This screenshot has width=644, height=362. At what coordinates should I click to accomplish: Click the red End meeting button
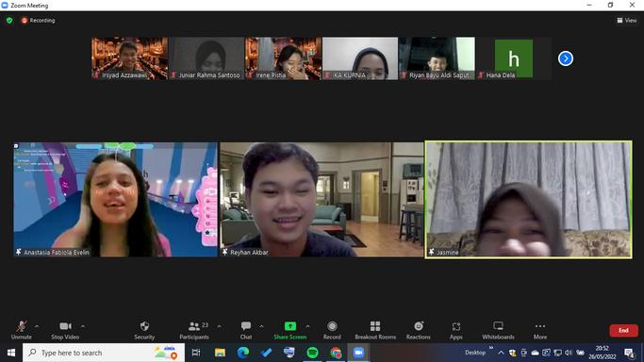coord(623,330)
